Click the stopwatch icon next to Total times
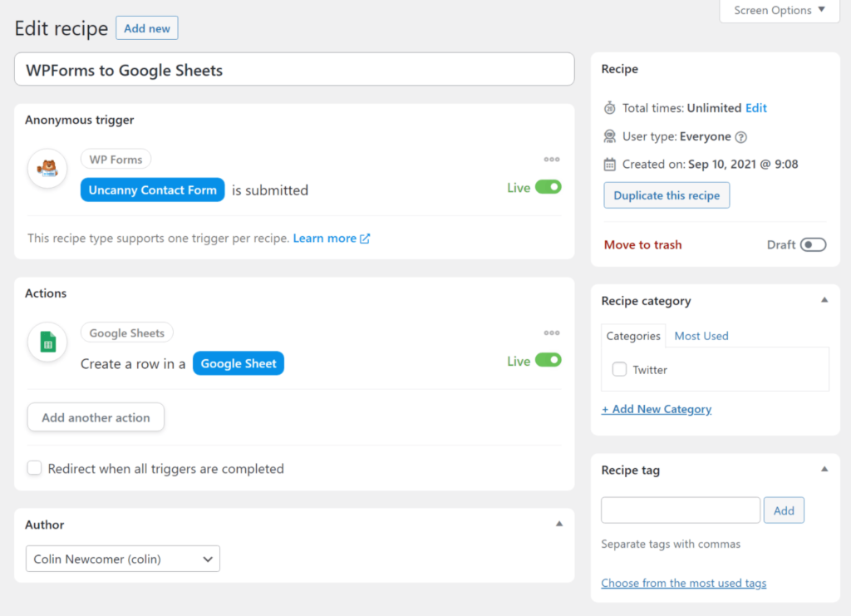Viewport: 851px width, 616px height. 609,108
